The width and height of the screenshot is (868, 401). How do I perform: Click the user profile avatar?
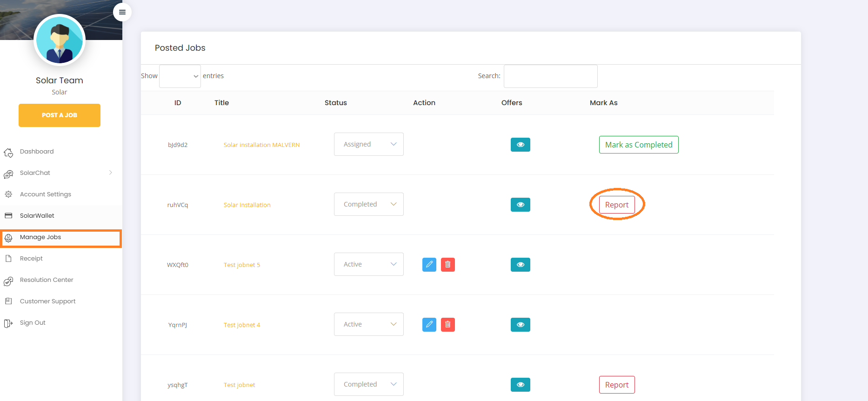click(60, 40)
